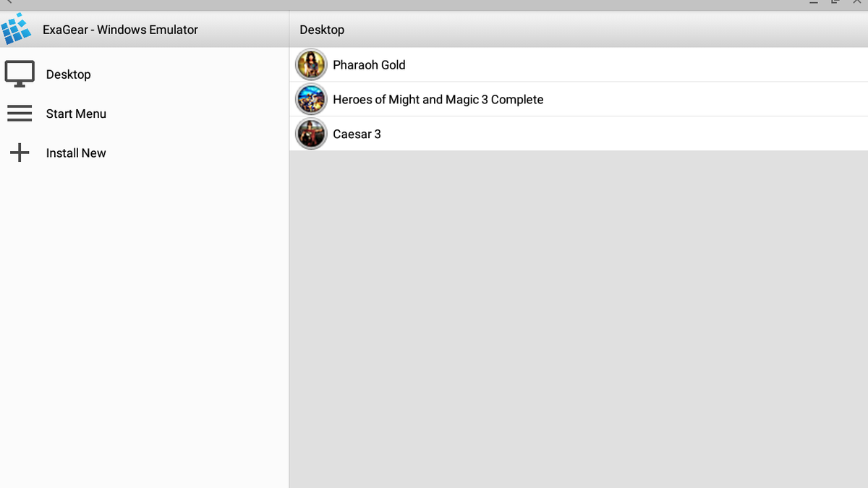Click the Caesar 3 row in the list

click(x=506, y=134)
